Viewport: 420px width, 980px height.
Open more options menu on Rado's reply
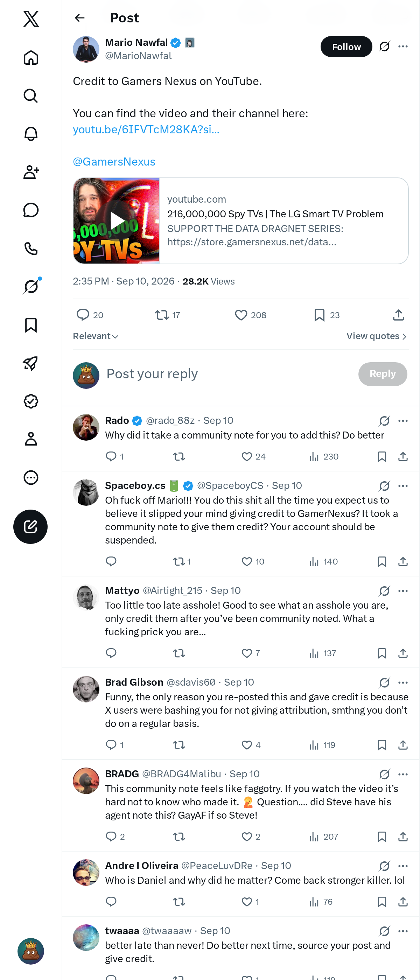pyautogui.click(x=403, y=421)
